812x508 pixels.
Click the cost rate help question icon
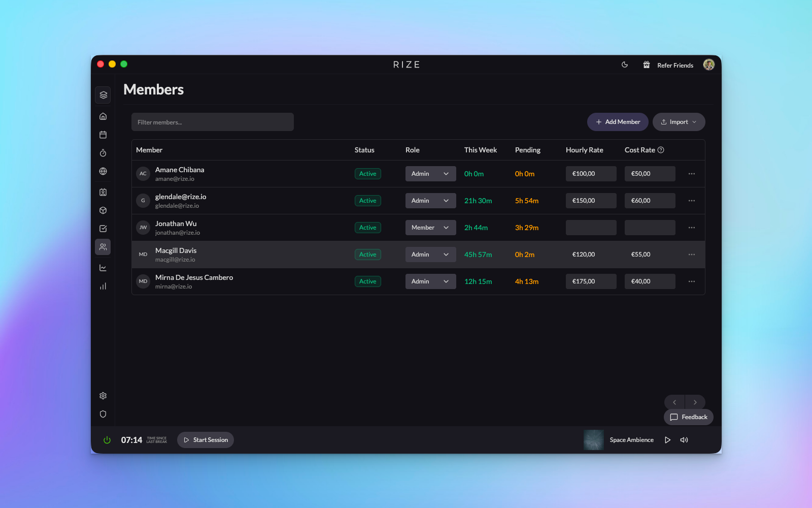(x=661, y=150)
